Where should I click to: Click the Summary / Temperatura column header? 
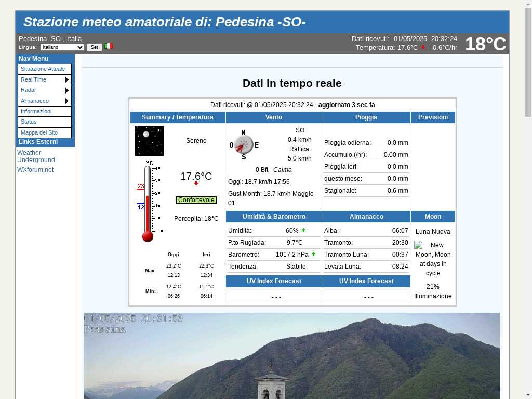[x=178, y=117]
